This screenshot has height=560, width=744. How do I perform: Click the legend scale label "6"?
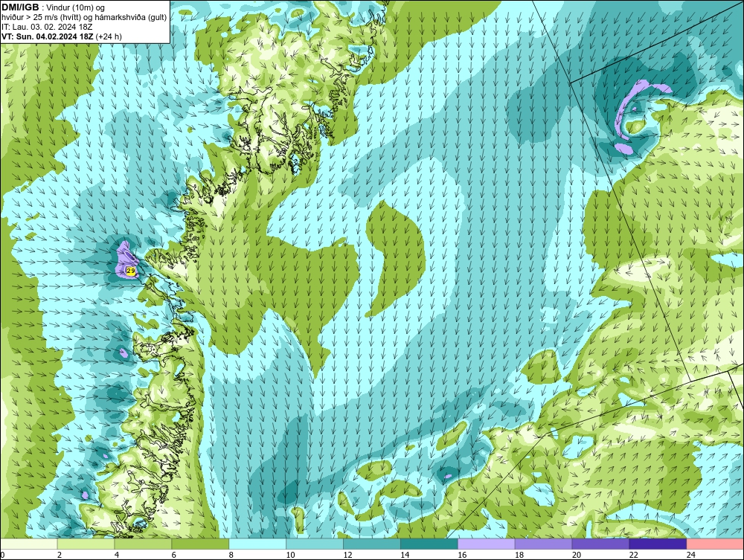click(x=174, y=555)
